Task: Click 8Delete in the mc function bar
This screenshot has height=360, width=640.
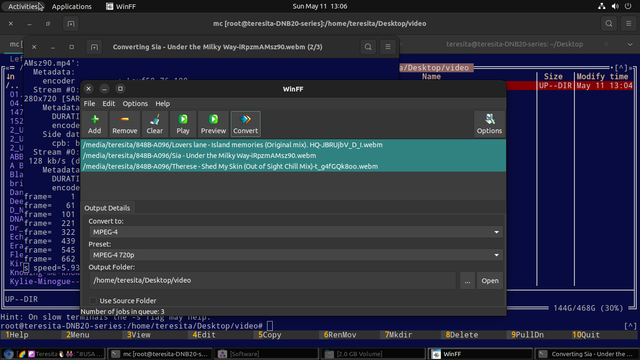Action: (462, 335)
